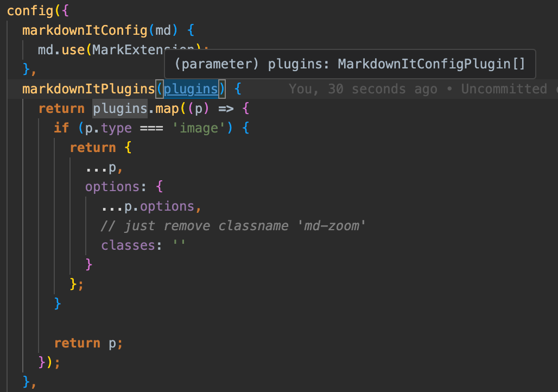Click the blame annotation 'You, 30 seconds ago'
This screenshot has height=392, width=558.
click(363, 88)
